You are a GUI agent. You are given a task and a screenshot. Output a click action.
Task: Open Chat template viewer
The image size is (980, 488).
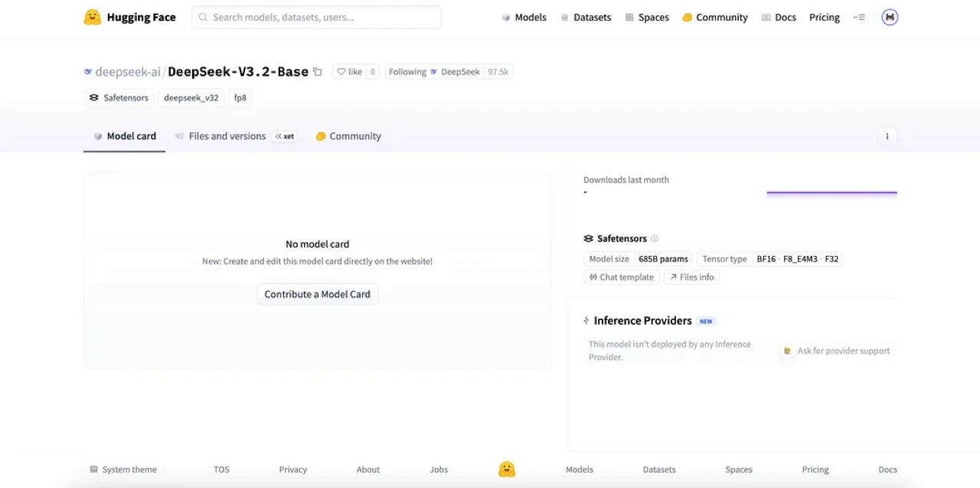point(621,277)
